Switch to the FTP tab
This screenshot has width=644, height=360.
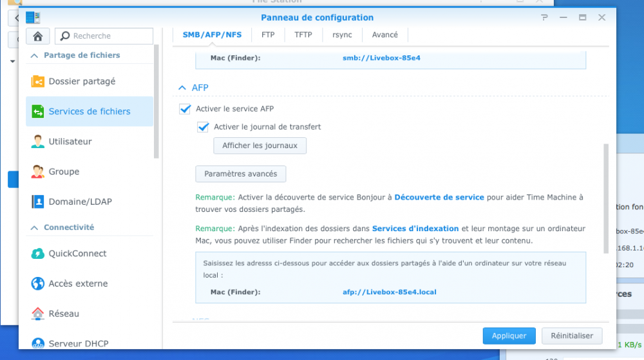click(x=268, y=35)
